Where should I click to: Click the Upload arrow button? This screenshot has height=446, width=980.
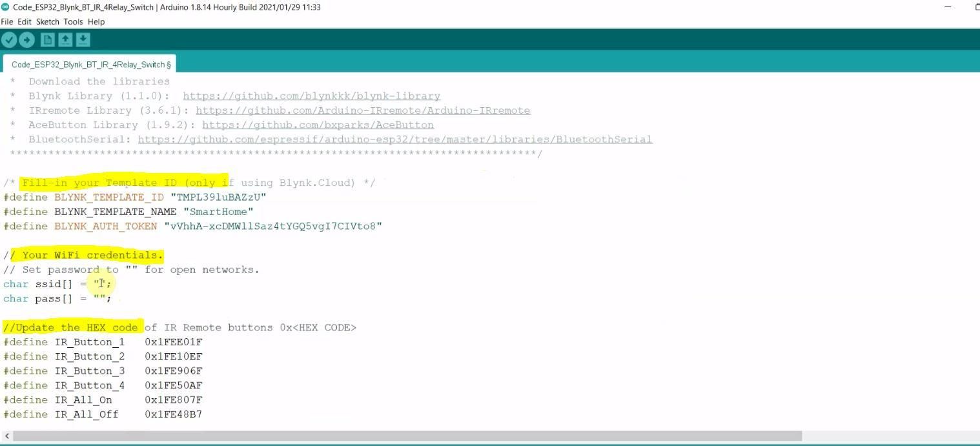pos(26,40)
